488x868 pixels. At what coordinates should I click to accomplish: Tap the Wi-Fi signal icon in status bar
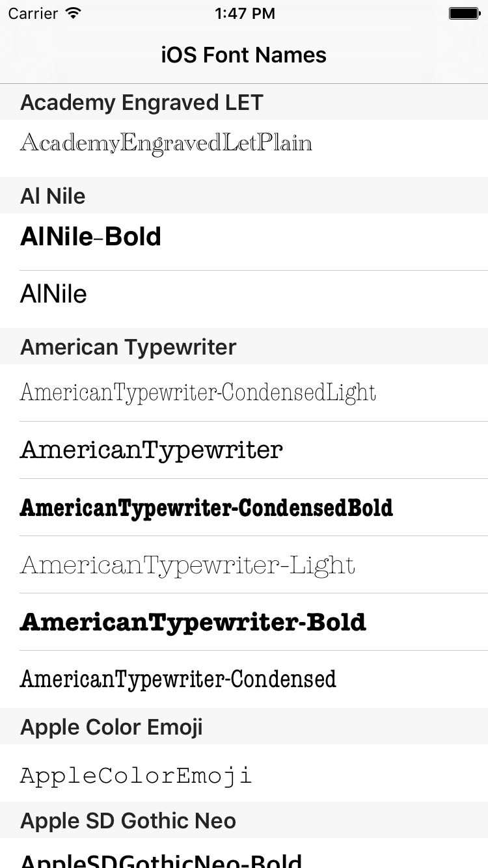(74, 13)
